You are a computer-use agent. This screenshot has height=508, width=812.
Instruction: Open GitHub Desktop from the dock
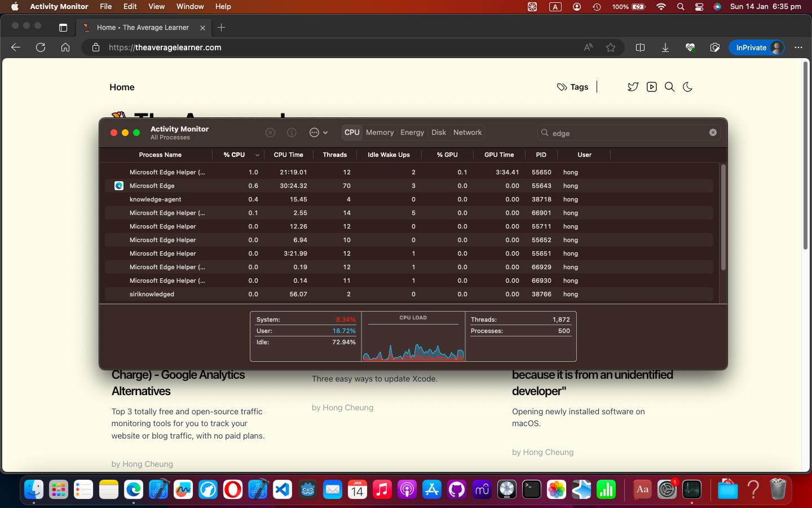(457, 490)
